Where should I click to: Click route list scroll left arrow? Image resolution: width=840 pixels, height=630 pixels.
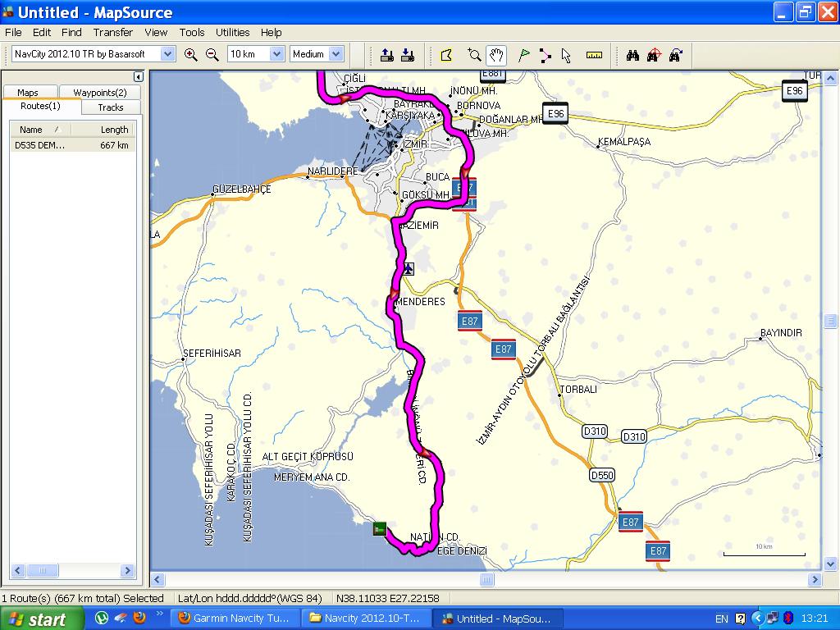[17, 571]
